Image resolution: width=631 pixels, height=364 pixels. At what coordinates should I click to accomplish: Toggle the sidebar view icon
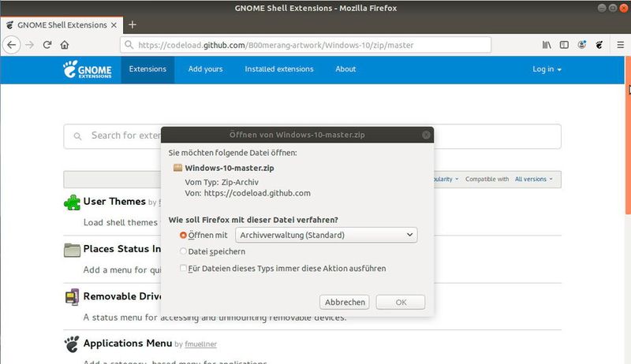pyautogui.click(x=564, y=45)
